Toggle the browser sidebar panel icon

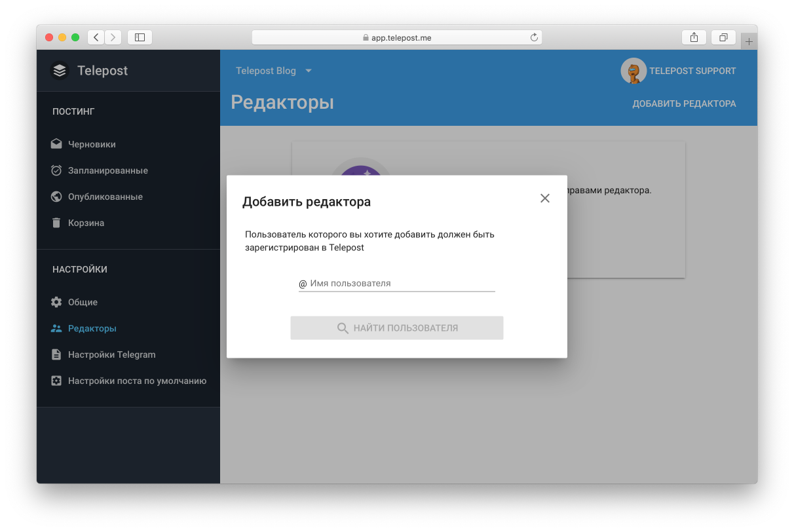click(139, 37)
